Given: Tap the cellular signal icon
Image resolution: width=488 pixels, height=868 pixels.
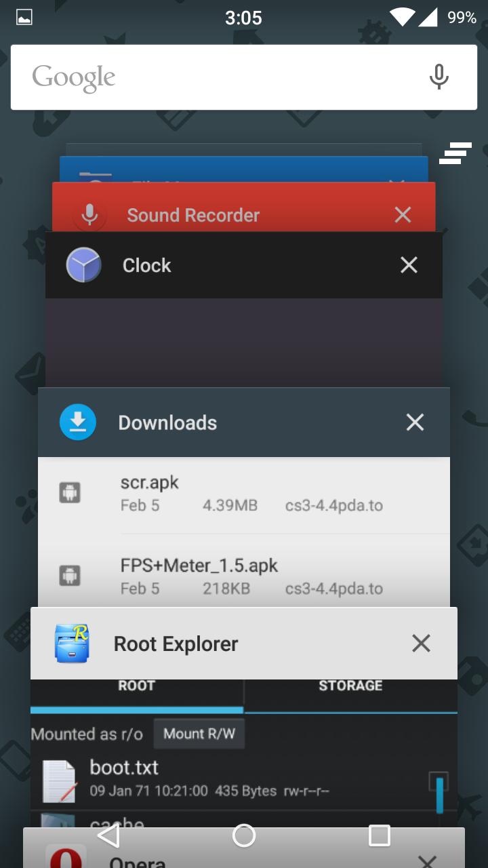Looking at the screenshot, I should [x=428, y=18].
